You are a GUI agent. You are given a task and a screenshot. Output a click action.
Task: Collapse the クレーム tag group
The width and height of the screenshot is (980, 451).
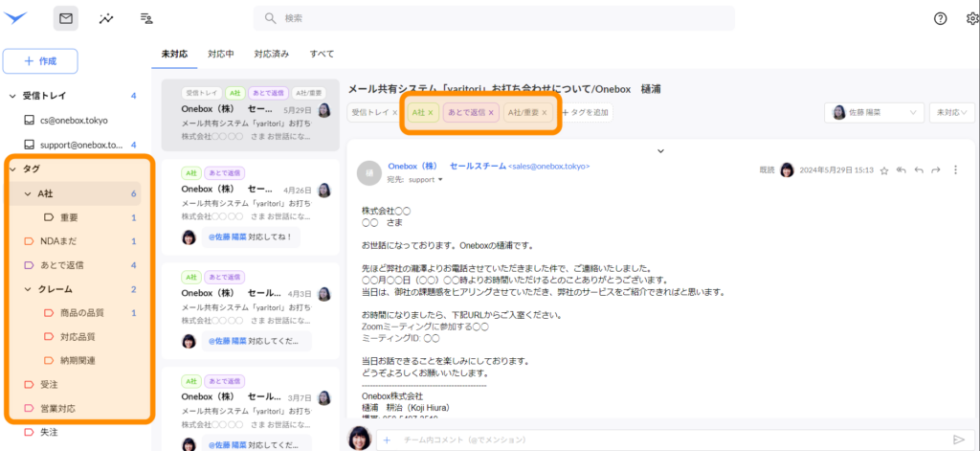[28, 289]
